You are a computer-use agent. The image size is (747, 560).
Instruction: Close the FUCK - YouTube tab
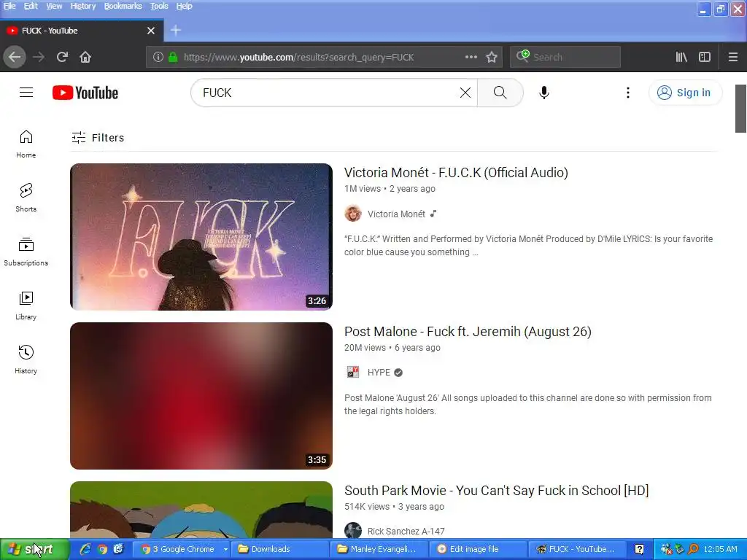[x=151, y=31]
